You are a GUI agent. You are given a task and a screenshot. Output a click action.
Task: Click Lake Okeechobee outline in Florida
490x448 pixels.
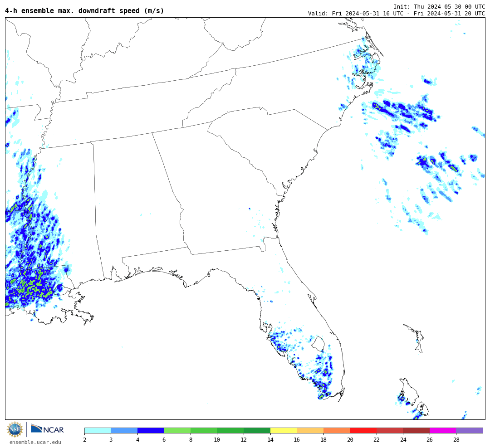pos(318,344)
